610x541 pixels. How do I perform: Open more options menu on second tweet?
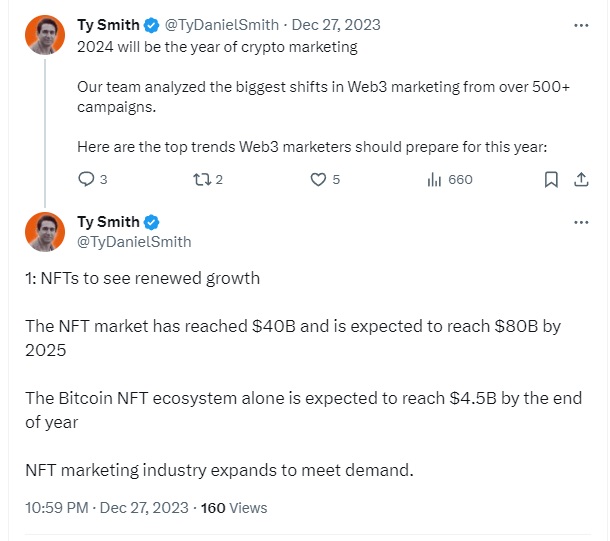[581, 222]
